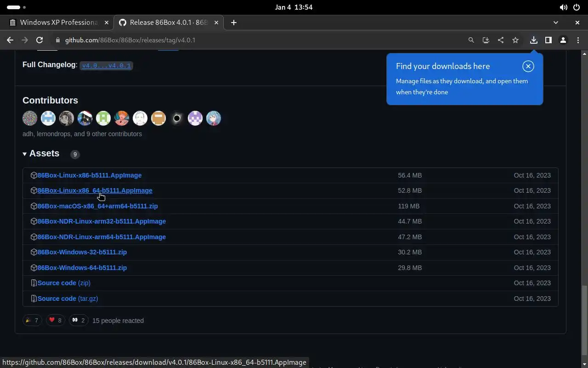The height and width of the screenshot is (368, 588).
Task: Open the first contributor avatar
Action: coord(30,118)
